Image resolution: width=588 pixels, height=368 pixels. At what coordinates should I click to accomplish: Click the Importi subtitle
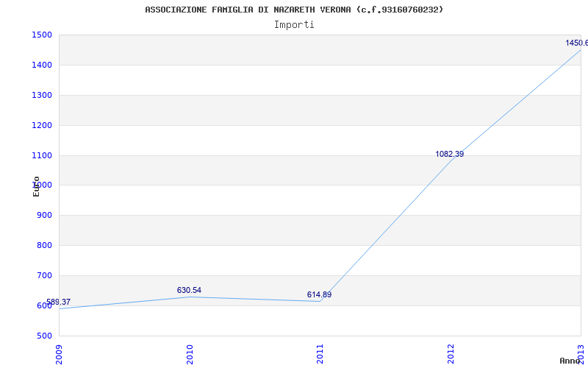294,25
